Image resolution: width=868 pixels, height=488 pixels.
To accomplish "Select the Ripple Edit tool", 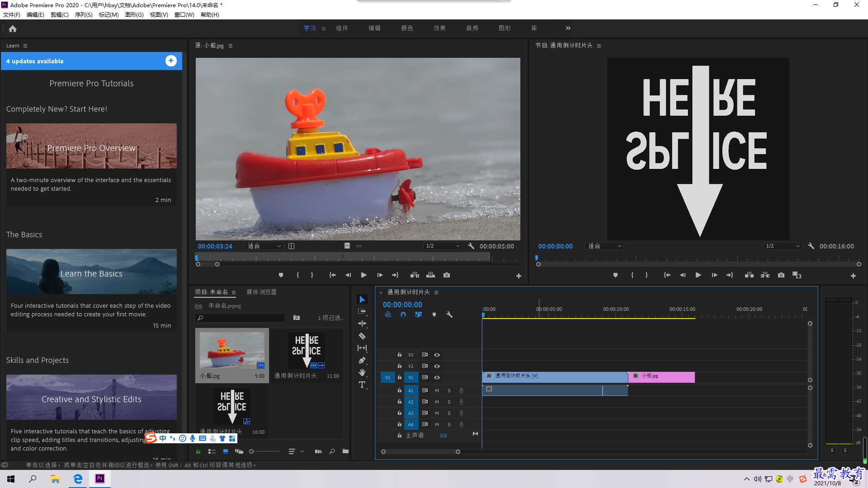I will (362, 324).
